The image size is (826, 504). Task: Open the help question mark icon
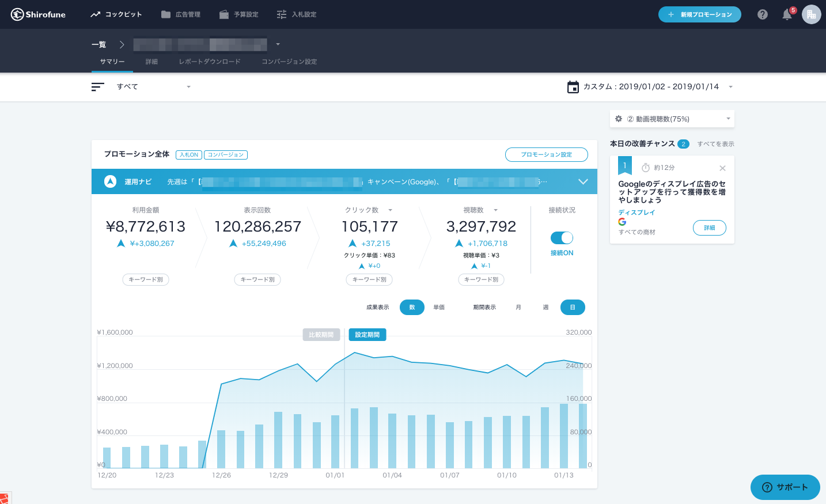[x=763, y=14]
